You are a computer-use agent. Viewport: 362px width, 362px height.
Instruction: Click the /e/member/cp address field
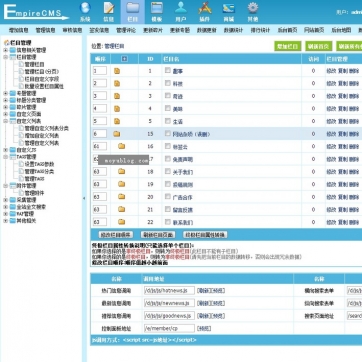click(x=169, y=328)
